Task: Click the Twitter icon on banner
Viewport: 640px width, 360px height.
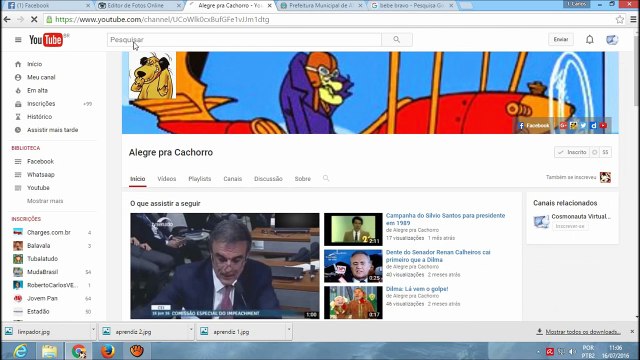Action: (x=583, y=125)
